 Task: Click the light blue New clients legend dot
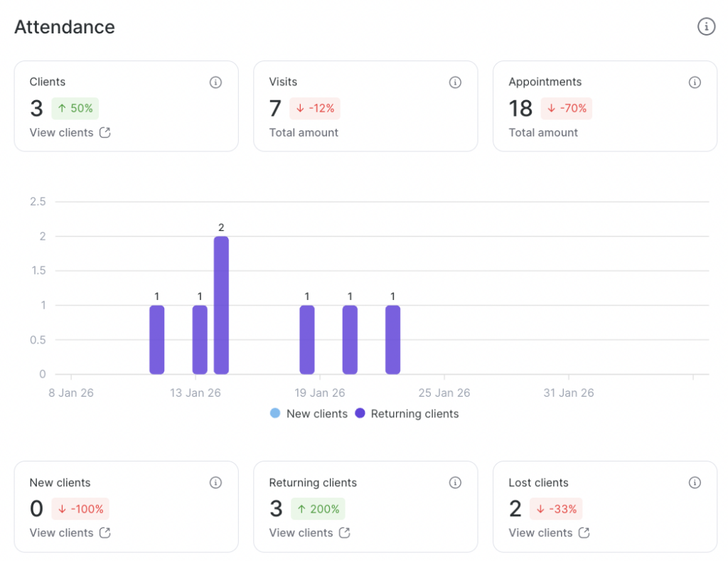tap(275, 414)
